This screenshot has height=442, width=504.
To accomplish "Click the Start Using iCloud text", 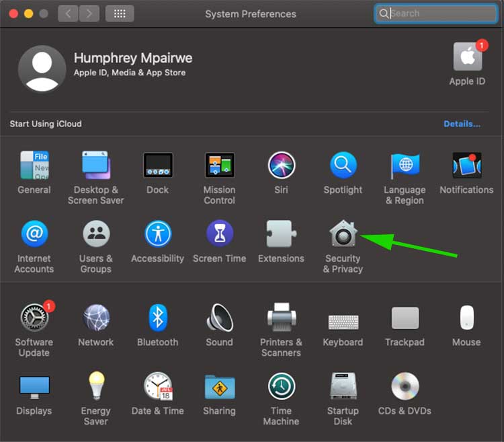I will (46, 124).
